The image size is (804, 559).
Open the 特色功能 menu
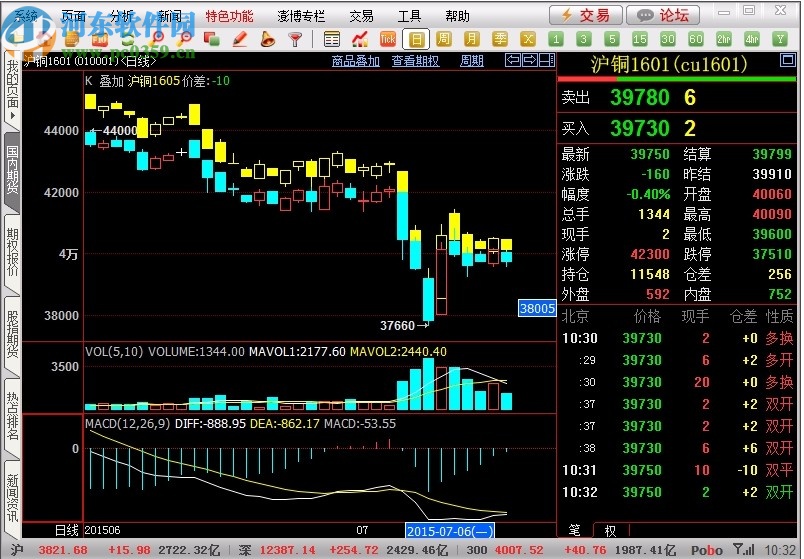tap(229, 16)
